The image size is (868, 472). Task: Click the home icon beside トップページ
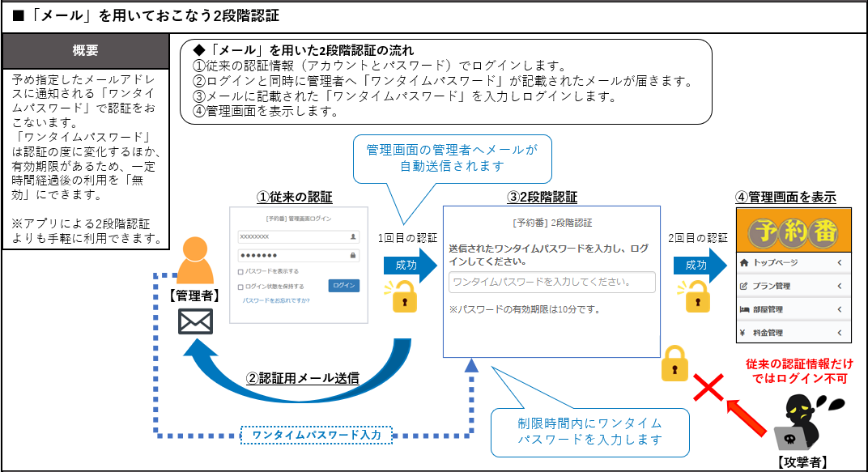click(x=745, y=263)
